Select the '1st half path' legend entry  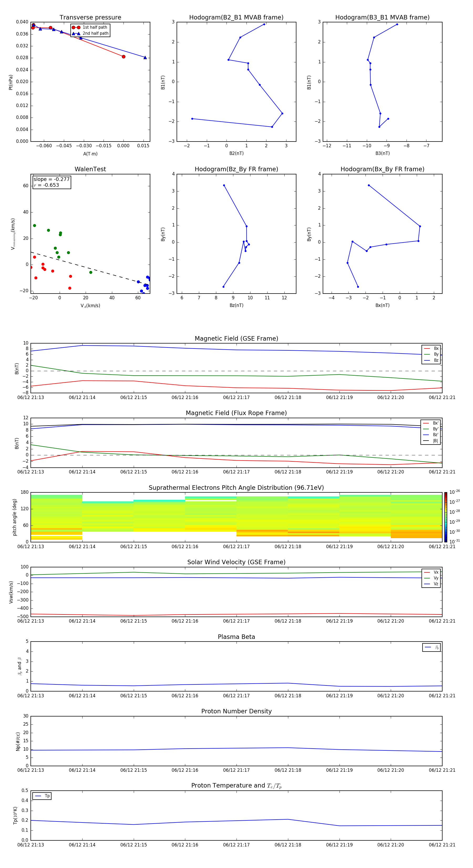tap(90, 27)
